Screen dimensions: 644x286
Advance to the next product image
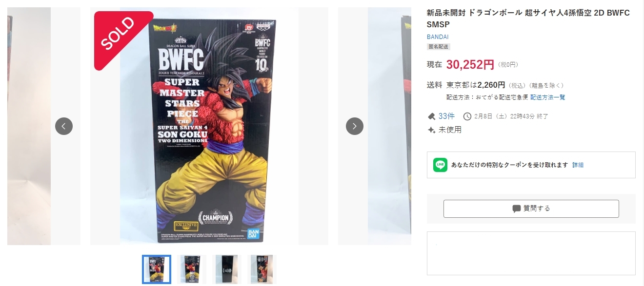tap(355, 126)
